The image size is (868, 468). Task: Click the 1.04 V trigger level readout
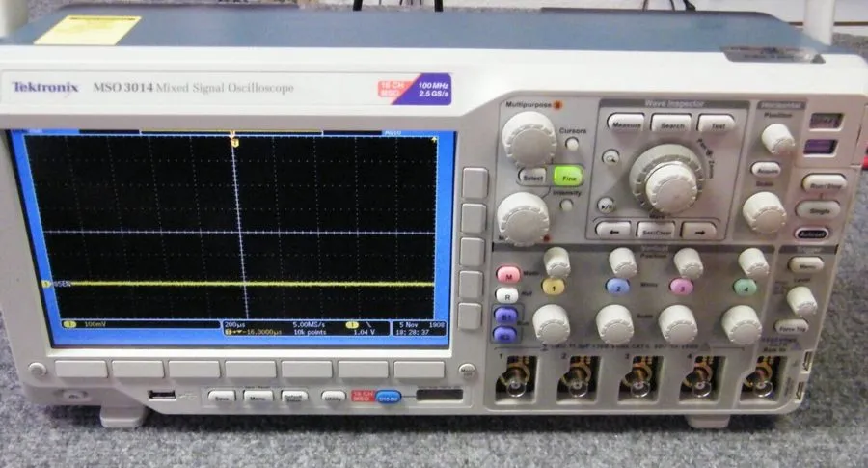click(364, 332)
